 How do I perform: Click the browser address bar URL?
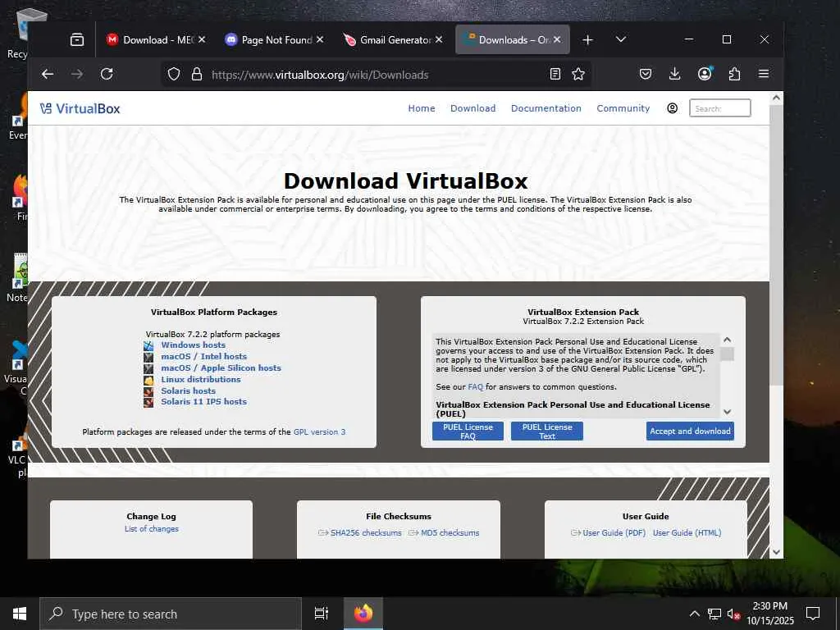pyautogui.click(x=320, y=75)
